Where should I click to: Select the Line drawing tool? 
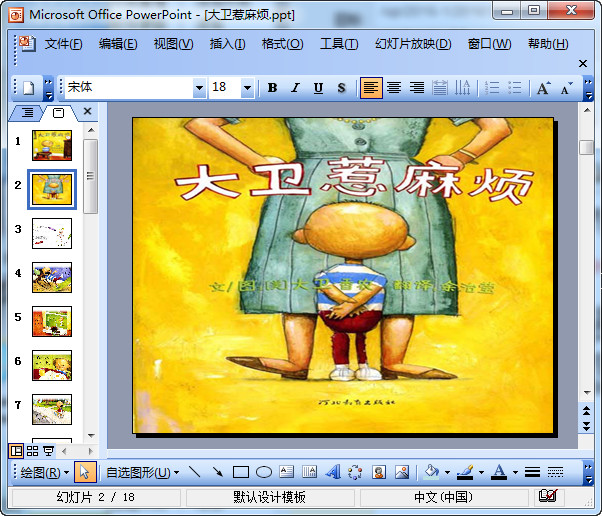(195, 472)
